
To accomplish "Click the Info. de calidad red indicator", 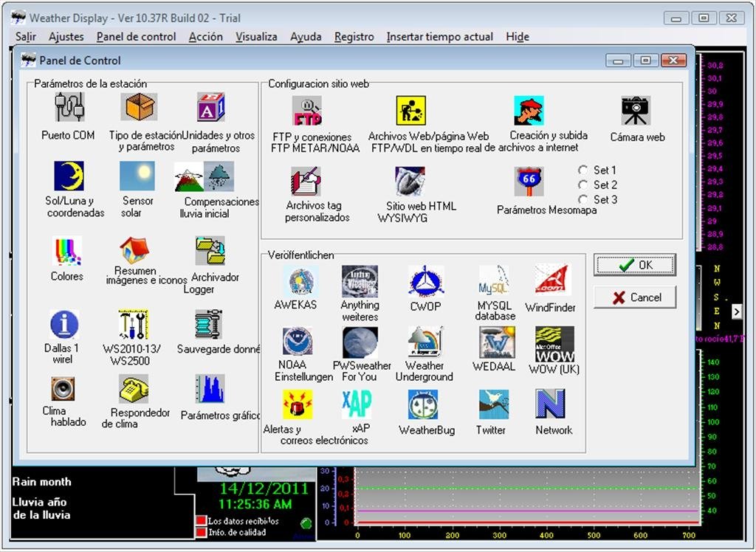I will point(201,532).
